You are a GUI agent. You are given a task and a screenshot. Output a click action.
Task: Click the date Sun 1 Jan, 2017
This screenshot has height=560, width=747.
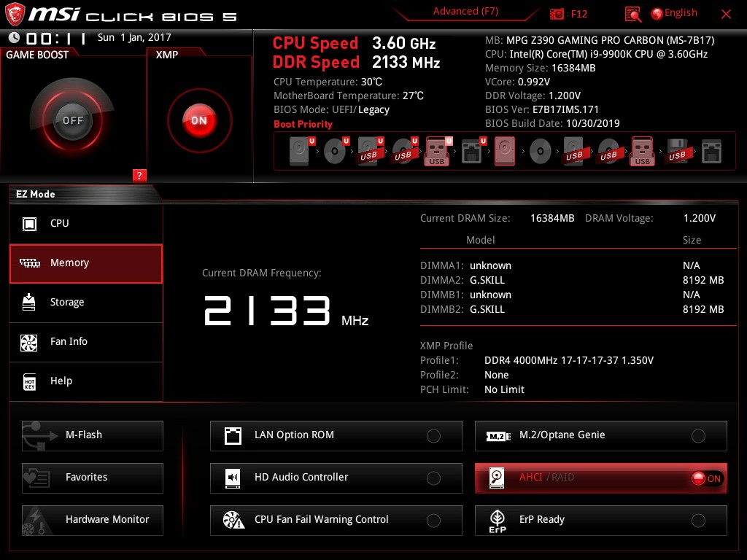[x=134, y=37]
